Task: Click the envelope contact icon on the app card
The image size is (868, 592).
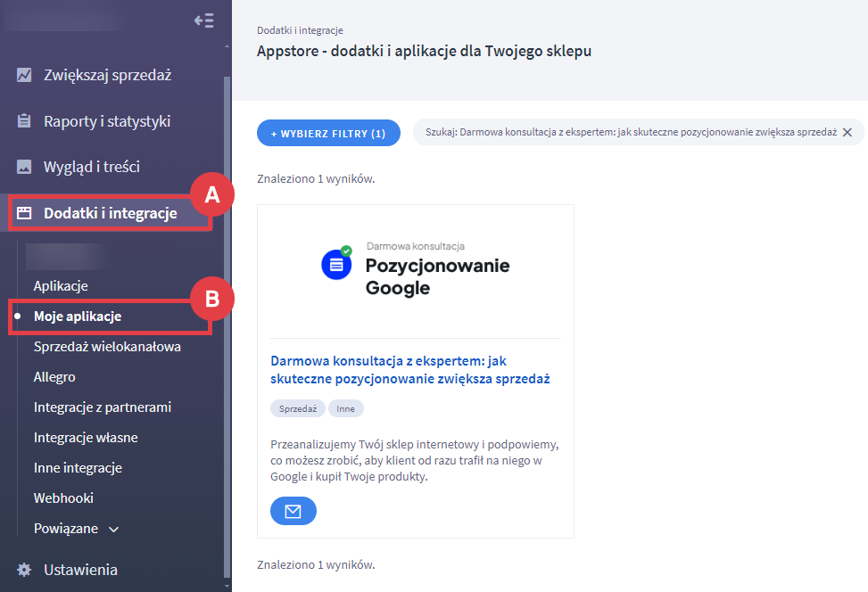Action: pos(293,510)
